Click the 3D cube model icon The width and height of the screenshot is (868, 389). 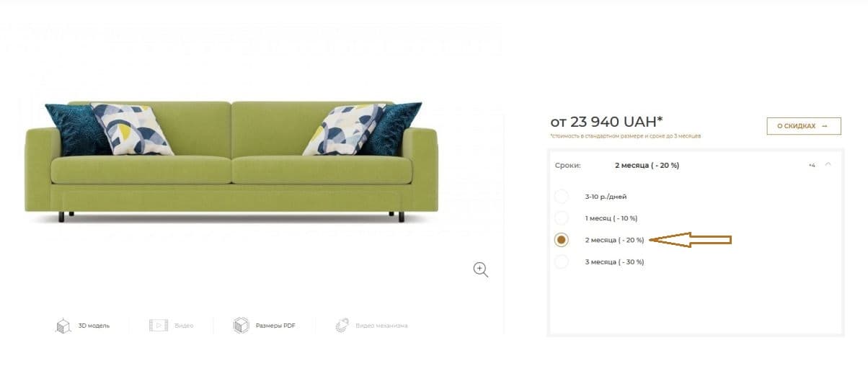(x=63, y=326)
